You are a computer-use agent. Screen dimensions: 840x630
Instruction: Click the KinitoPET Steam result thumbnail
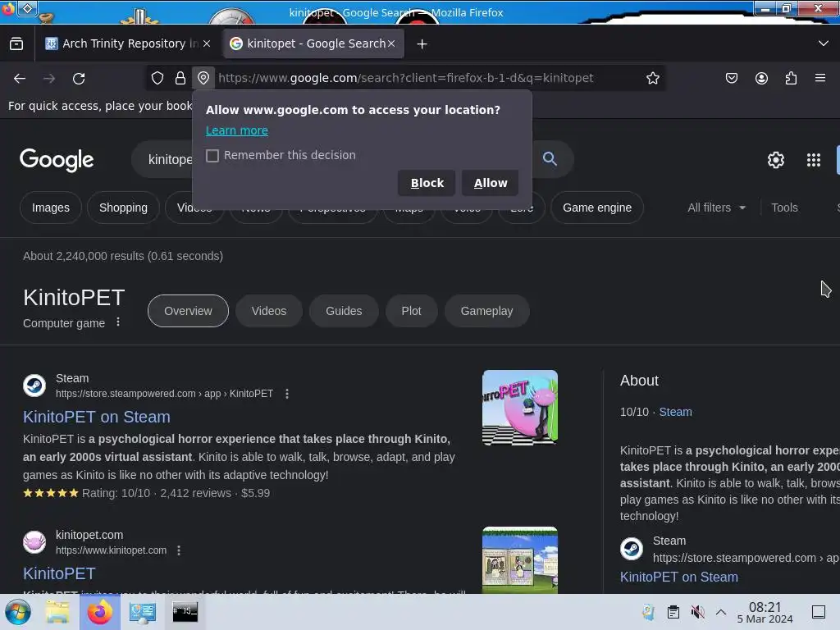coord(519,408)
